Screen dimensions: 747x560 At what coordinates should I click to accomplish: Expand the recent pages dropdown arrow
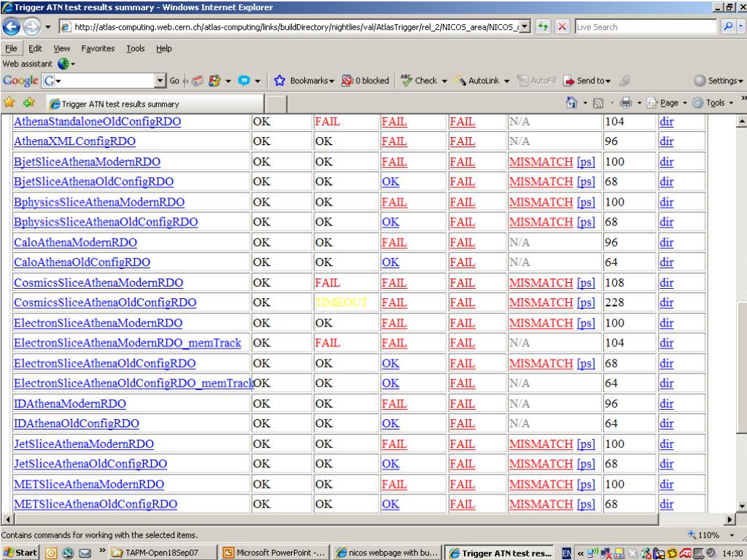(x=47, y=27)
